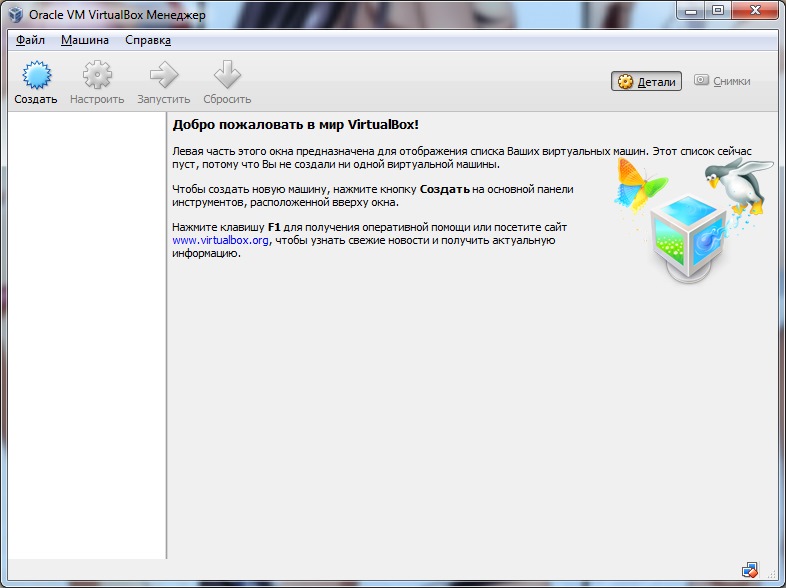Click the network status icon in the bottom-right corner
The height and width of the screenshot is (588, 786).
[x=749, y=570]
